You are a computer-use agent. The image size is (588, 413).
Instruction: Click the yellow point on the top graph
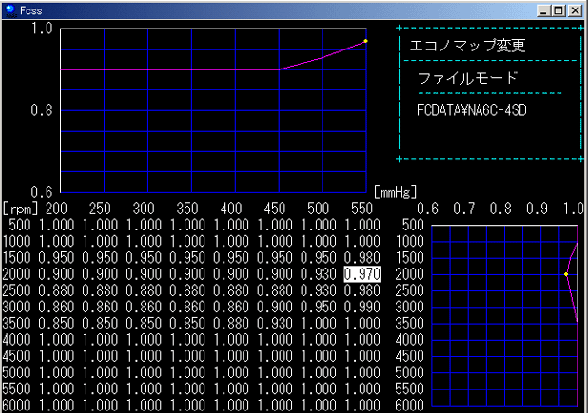click(x=365, y=41)
